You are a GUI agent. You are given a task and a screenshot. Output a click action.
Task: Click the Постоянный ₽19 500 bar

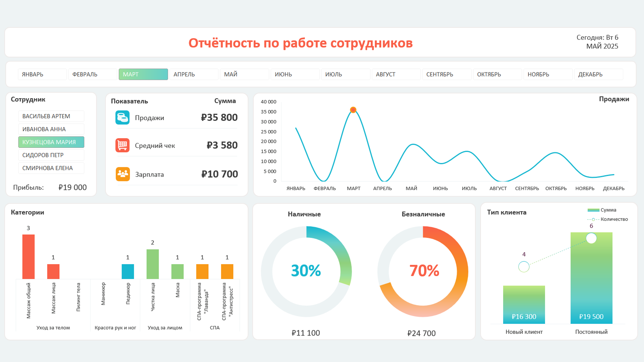pyautogui.click(x=591, y=278)
